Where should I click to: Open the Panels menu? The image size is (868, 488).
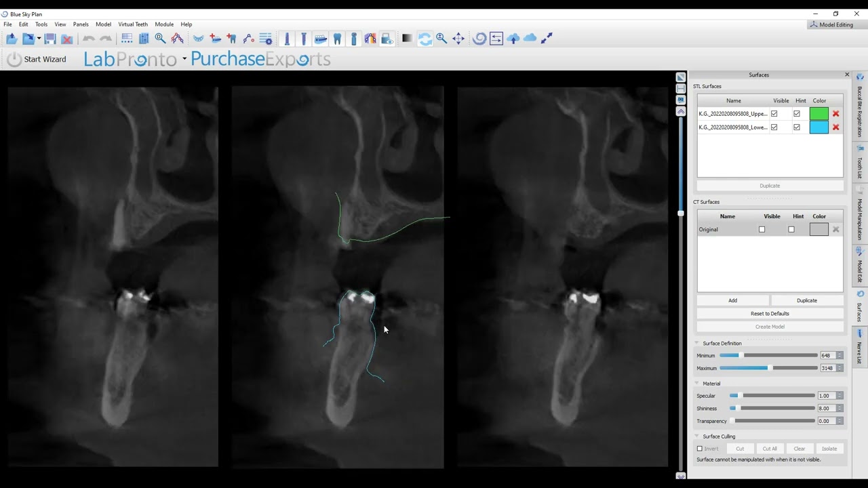pyautogui.click(x=81, y=24)
